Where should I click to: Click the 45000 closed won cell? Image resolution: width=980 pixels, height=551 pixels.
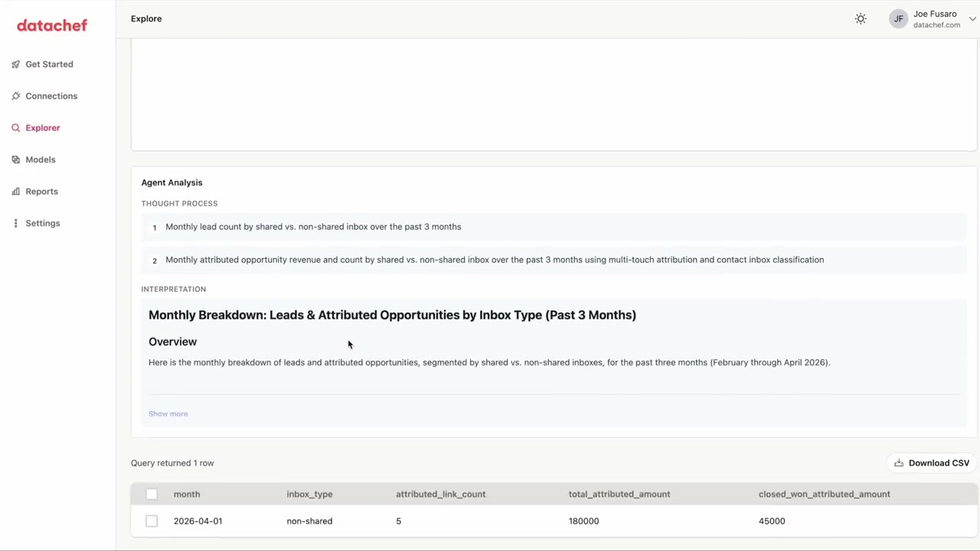point(772,521)
